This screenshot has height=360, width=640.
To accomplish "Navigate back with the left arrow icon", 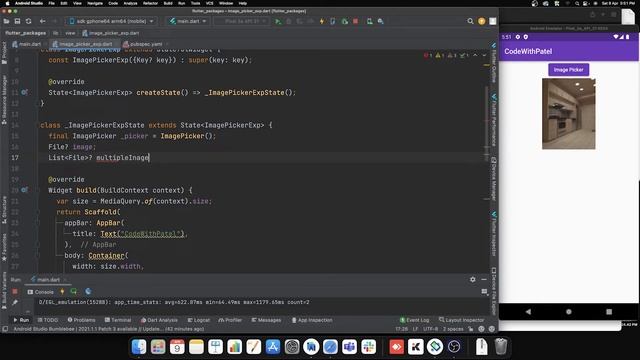I will pos(42,21).
